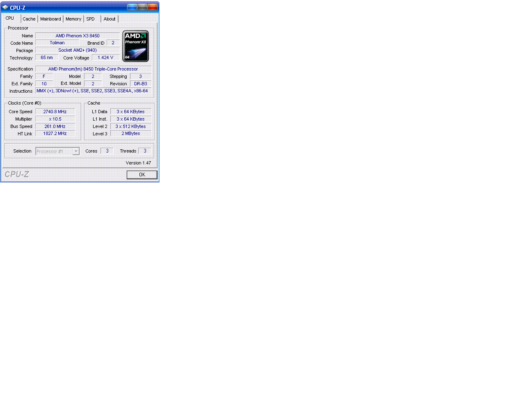The height and width of the screenshot is (420, 525).
Task: Click the L1 Inst. cache value
Action: [131, 119]
